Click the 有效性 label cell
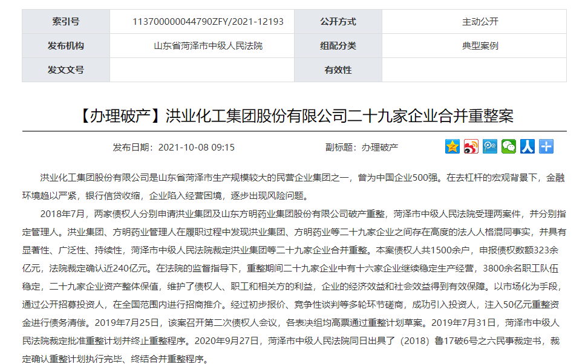 coord(338,70)
